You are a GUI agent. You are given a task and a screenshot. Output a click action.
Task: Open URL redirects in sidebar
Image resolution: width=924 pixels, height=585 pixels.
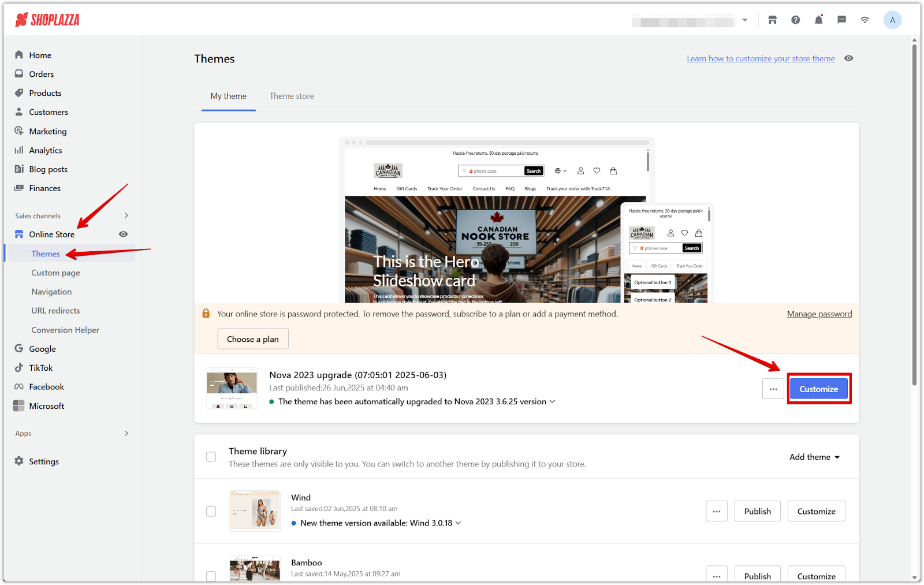(x=55, y=311)
